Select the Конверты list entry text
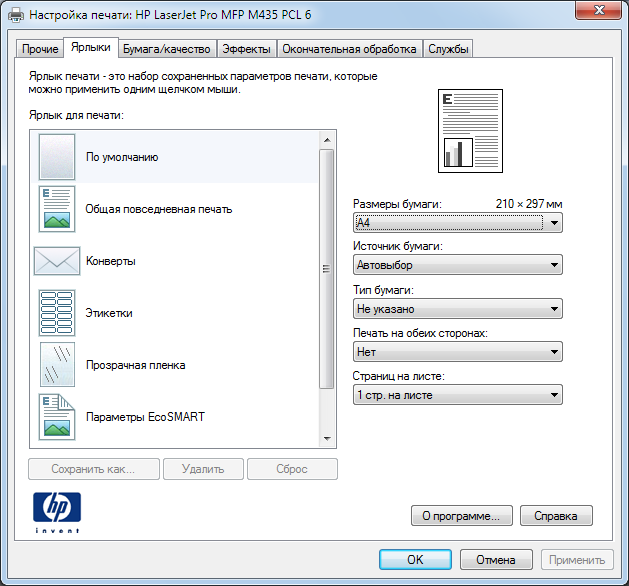This screenshot has width=629, height=586. (x=111, y=261)
